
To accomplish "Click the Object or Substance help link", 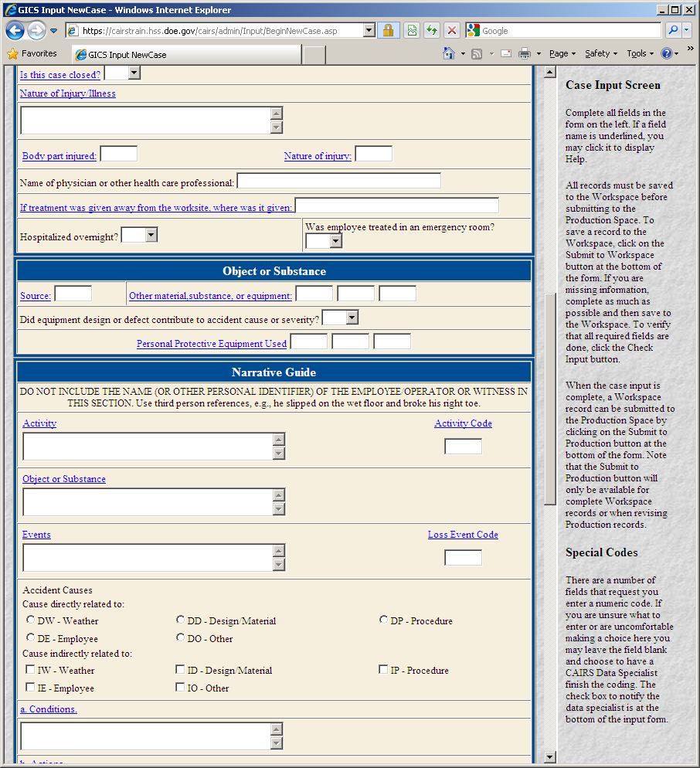I will [64, 478].
